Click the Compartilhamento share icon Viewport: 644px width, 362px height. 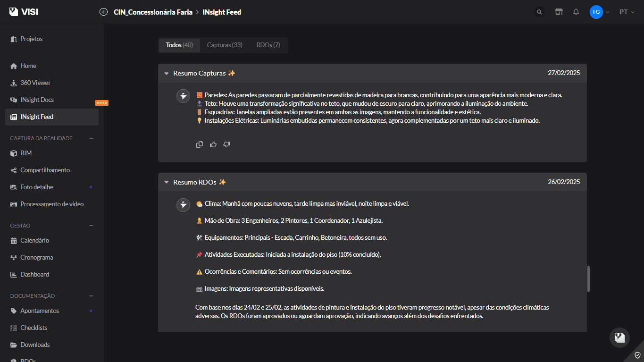point(14,170)
